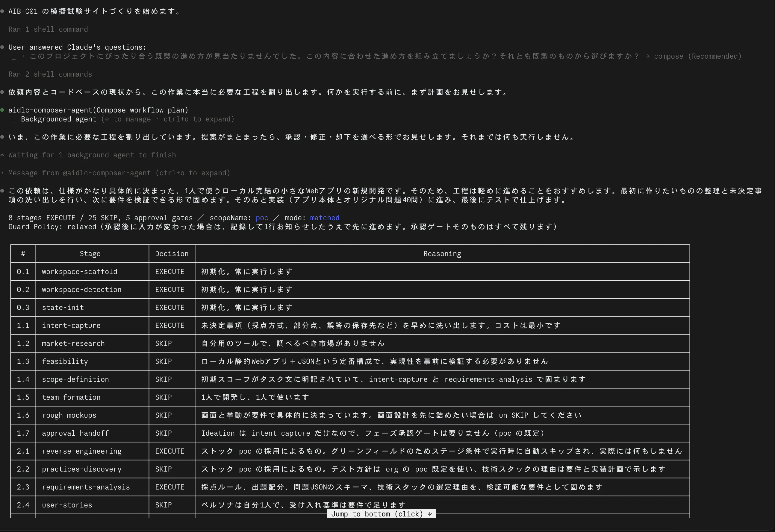Screen dimensions: 775x532
Task: Click the 'poc' scopeName value
Action: [x=262, y=218]
